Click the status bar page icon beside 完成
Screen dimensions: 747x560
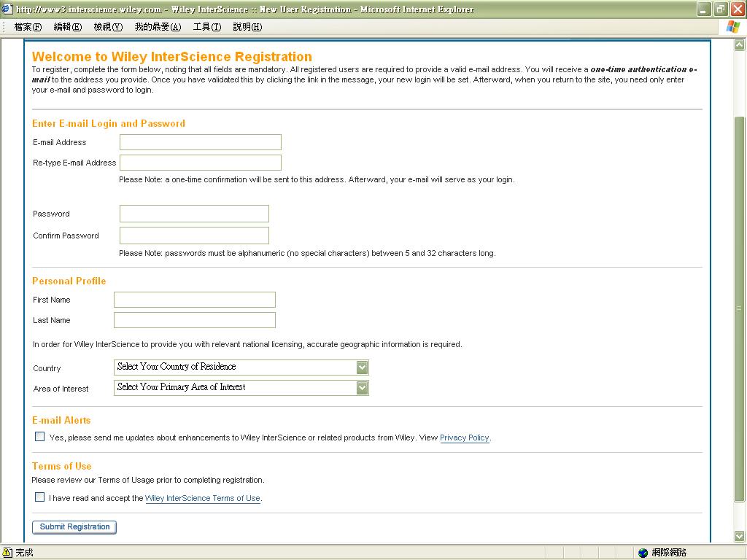7,553
